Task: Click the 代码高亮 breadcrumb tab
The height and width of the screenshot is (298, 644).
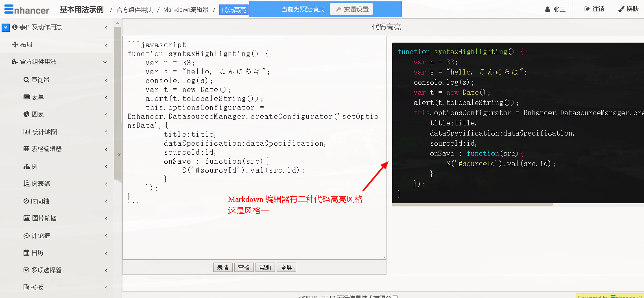Action: tap(234, 10)
